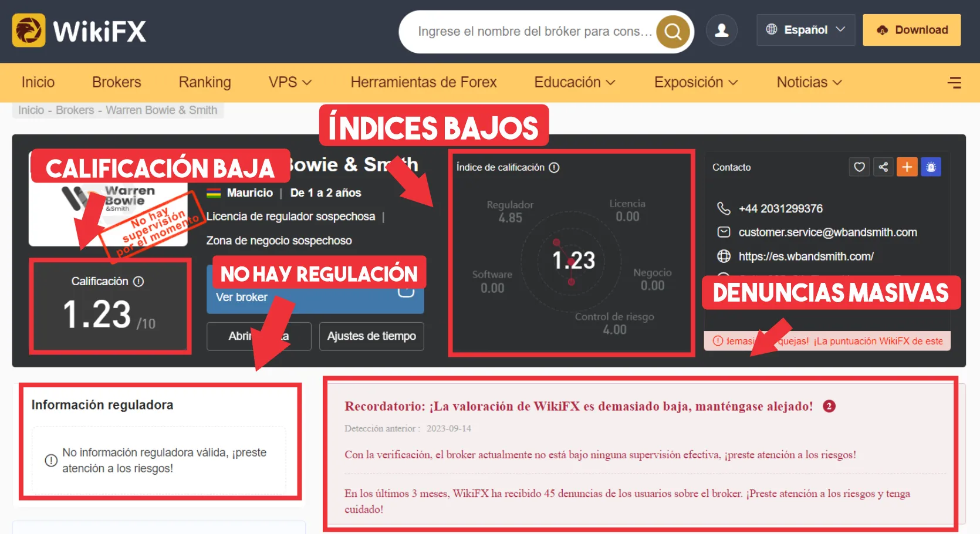Click the Inicio breadcrumb link
This screenshot has height=534, width=980.
[x=31, y=110]
